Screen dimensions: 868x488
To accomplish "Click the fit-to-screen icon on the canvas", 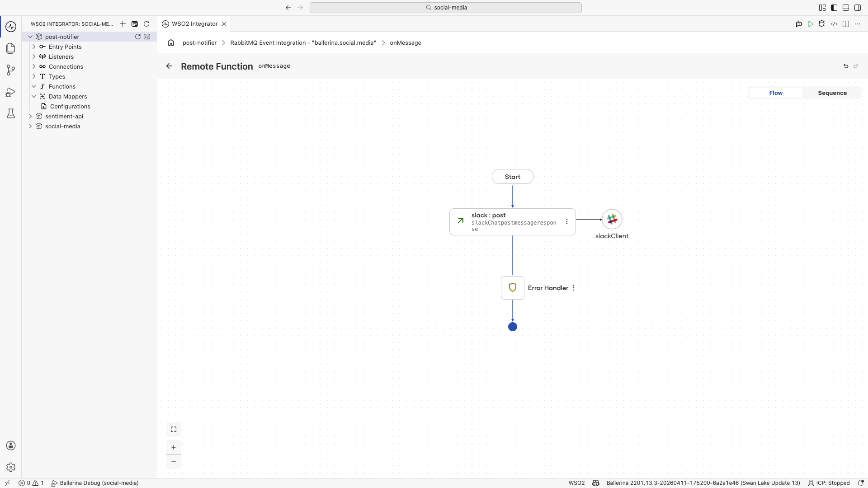I will pyautogui.click(x=174, y=429).
